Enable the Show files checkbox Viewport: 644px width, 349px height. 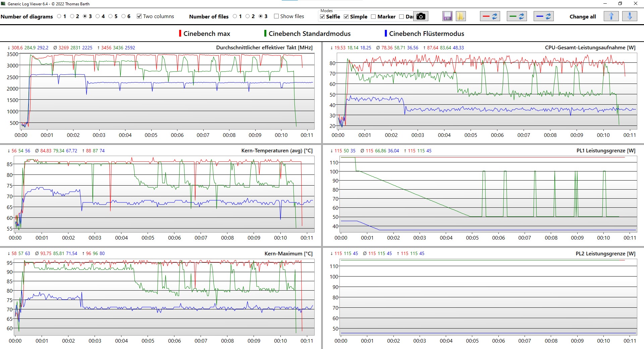click(x=276, y=16)
